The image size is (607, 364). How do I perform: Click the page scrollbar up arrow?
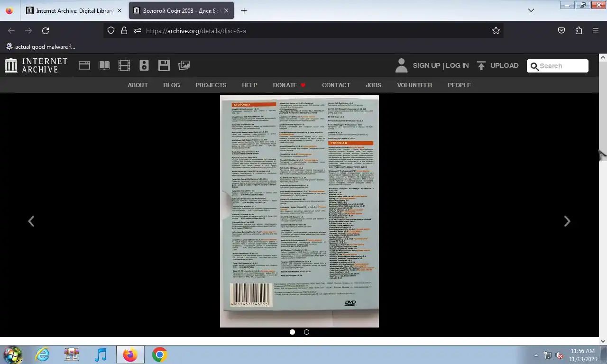[x=603, y=57]
